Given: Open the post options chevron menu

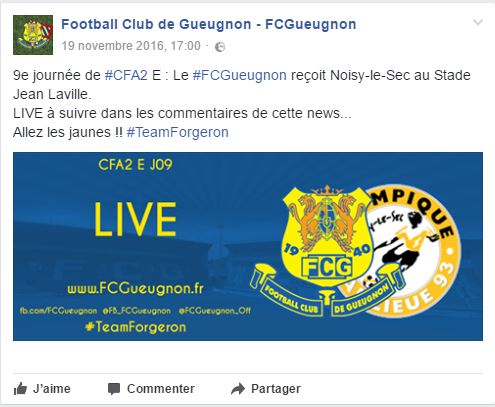Looking at the screenshot, I should point(478,22).
